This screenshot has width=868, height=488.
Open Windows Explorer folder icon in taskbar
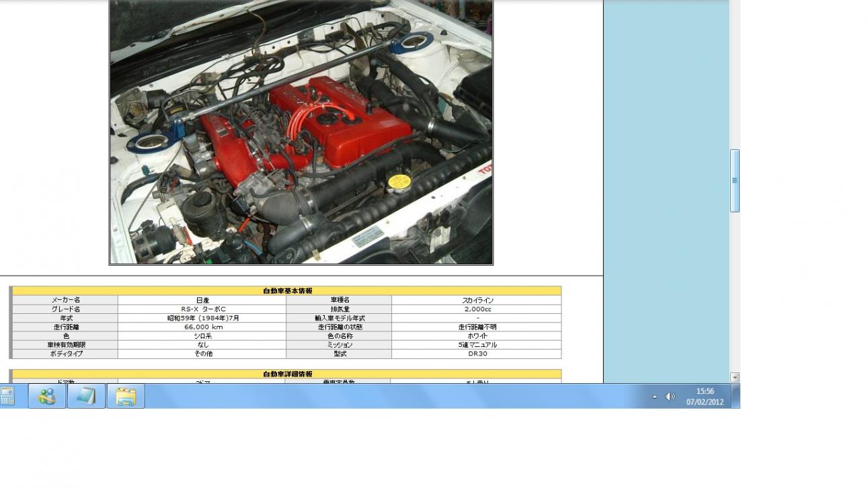[x=126, y=396]
